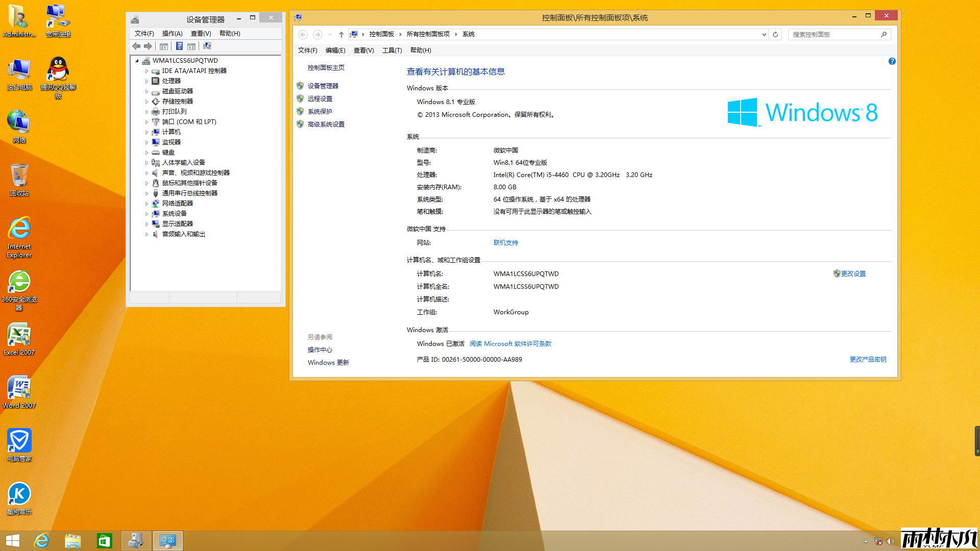This screenshot has height=551, width=980.
Task: Select 宽带连接 desktop icon
Action: tap(58, 20)
